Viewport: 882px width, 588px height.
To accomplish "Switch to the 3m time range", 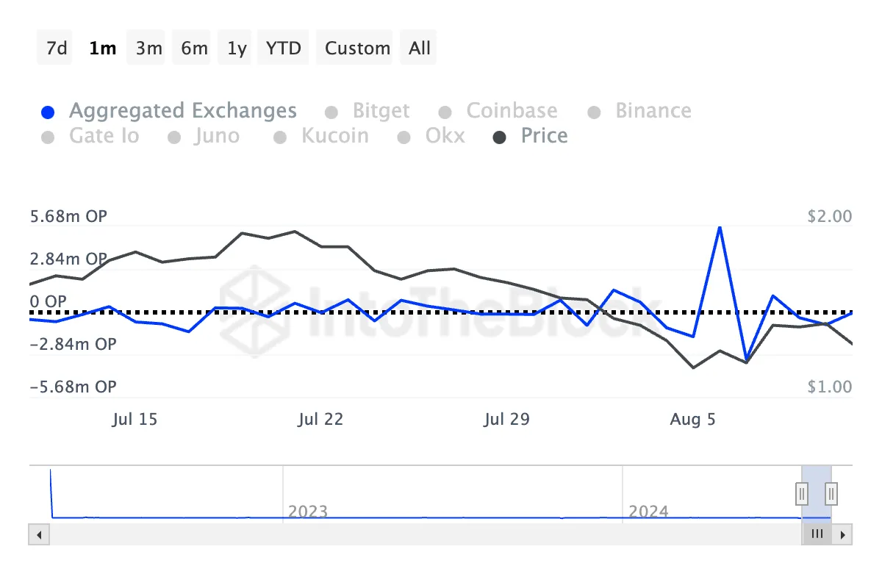I will point(148,49).
